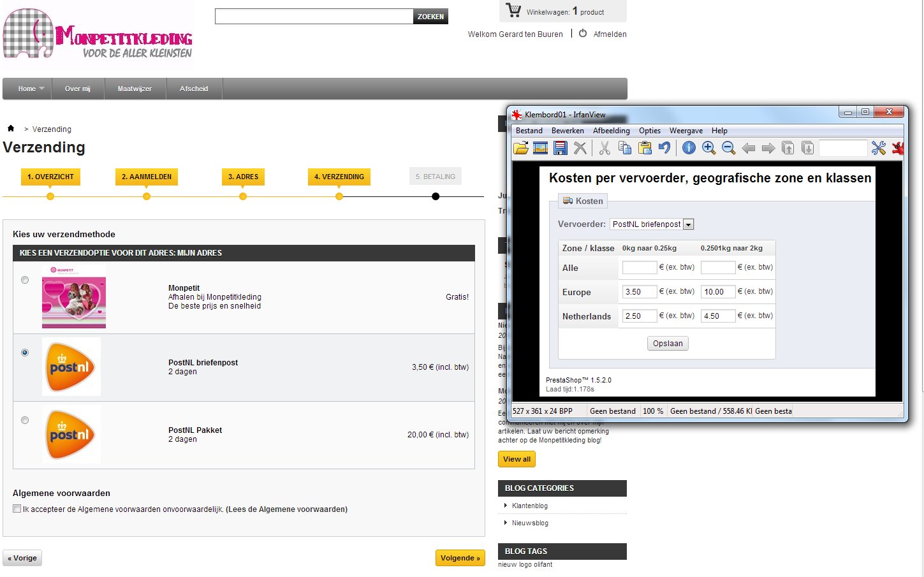The width and height of the screenshot is (924, 577).
Task: Expand the Klantenblog category
Action: click(x=506, y=506)
